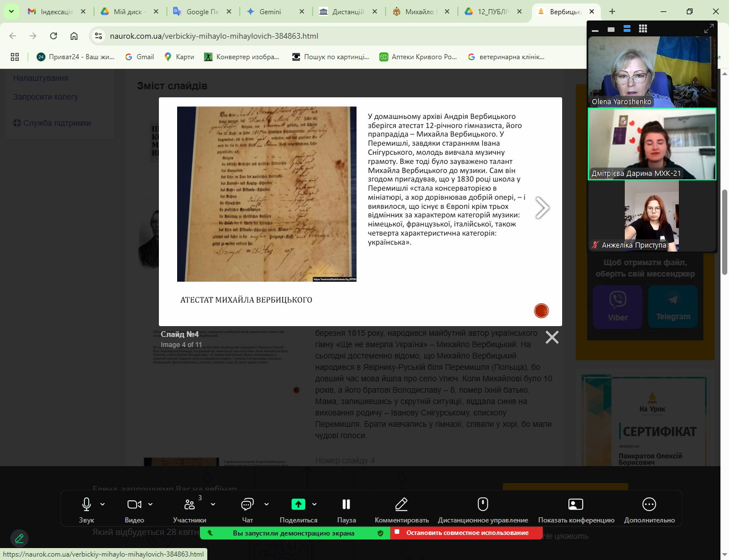The height and width of the screenshot is (560, 729).
Task: Close the slide lightbox with X
Action: pyautogui.click(x=552, y=337)
